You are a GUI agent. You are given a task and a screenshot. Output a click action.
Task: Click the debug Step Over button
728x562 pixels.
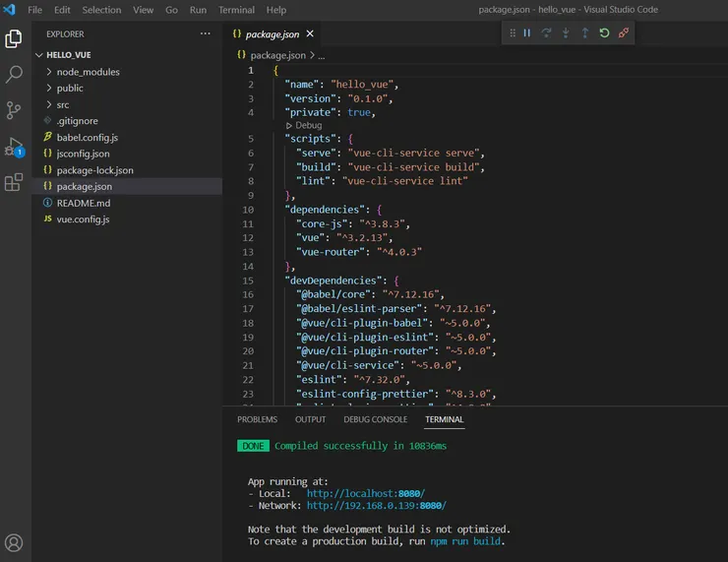pos(546,33)
